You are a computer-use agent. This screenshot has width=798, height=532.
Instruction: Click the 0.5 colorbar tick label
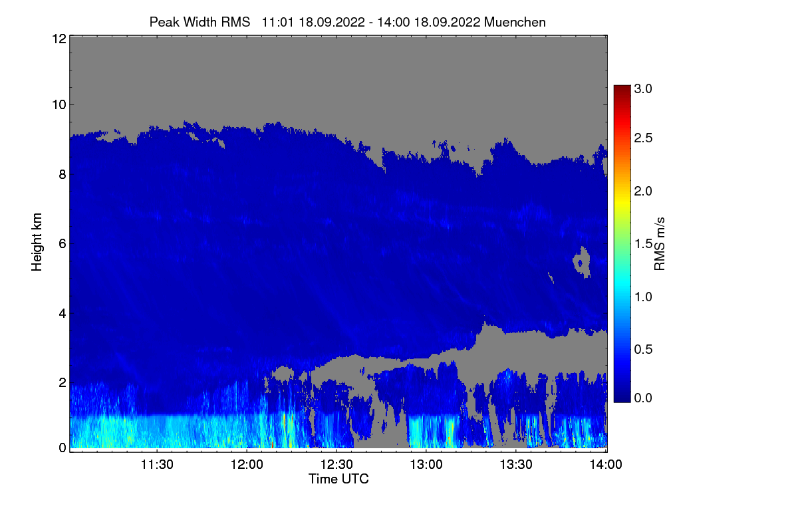pos(643,350)
